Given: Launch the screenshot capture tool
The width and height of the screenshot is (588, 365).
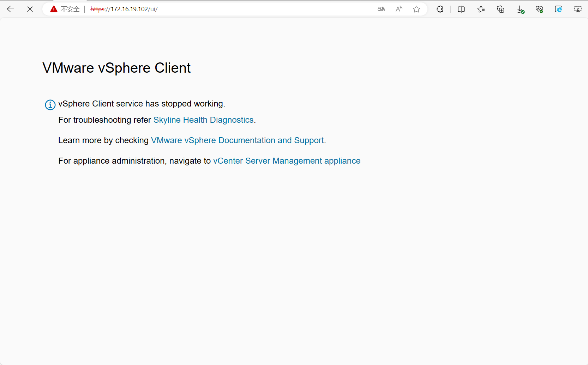Looking at the screenshot, I should 578,9.
